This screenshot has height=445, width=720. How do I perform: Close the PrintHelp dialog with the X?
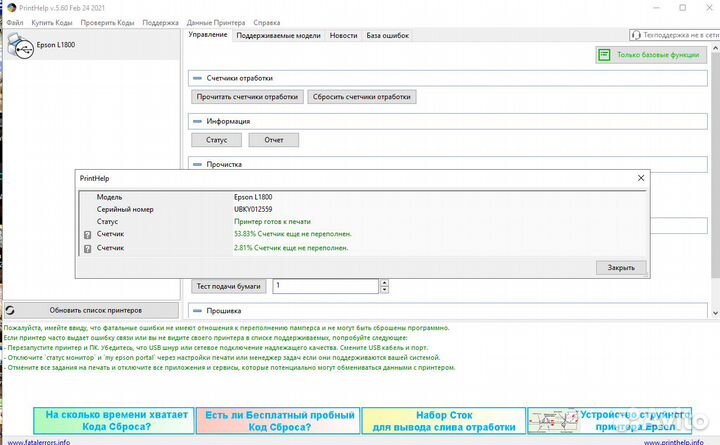(x=641, y=177)
